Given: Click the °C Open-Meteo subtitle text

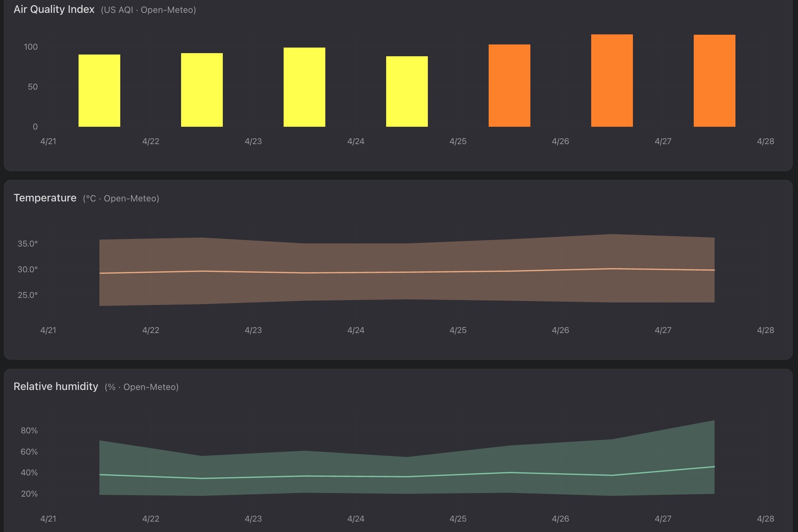Looking at the screenshot, I should (121, 199).
